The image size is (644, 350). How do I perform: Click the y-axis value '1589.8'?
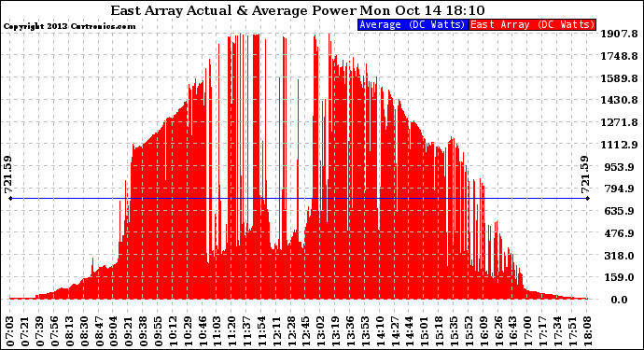click(x=619, y=78)
